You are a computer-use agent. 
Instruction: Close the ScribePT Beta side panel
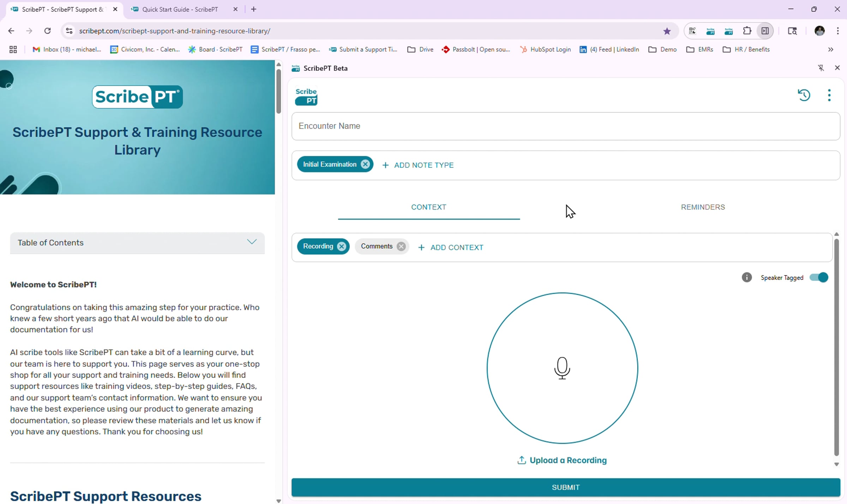[837, 68]
